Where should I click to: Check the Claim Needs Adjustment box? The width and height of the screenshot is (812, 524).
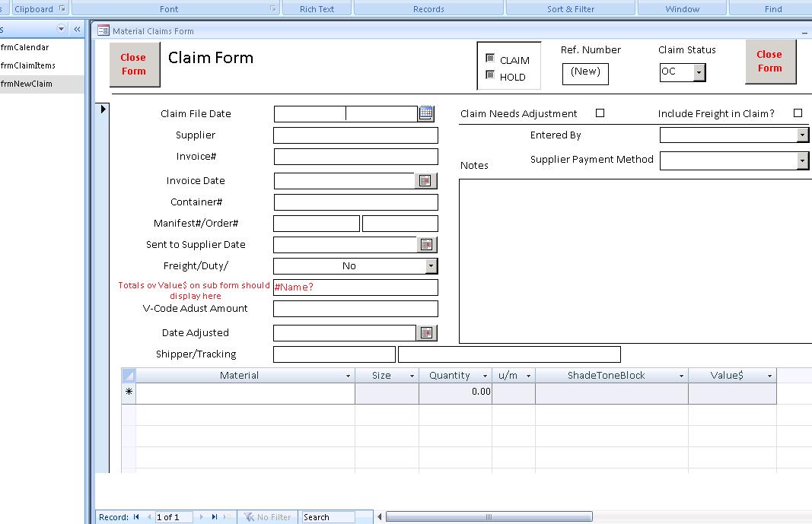[x=600, y=113]
